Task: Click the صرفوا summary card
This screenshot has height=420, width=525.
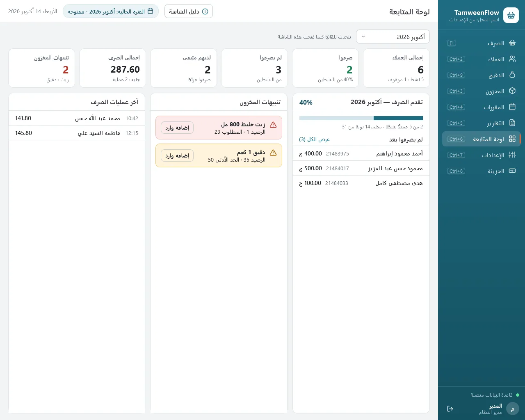Action: pos(326,68)
